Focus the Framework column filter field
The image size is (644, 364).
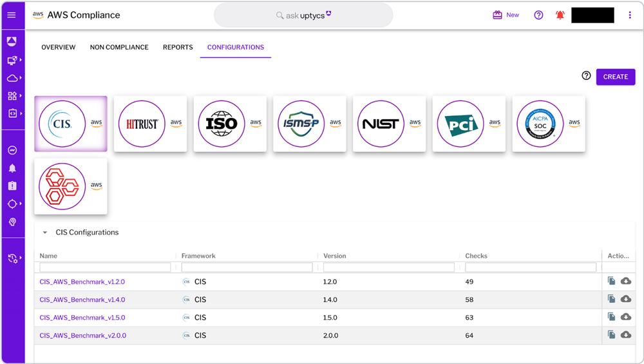(x=247, y=267)
